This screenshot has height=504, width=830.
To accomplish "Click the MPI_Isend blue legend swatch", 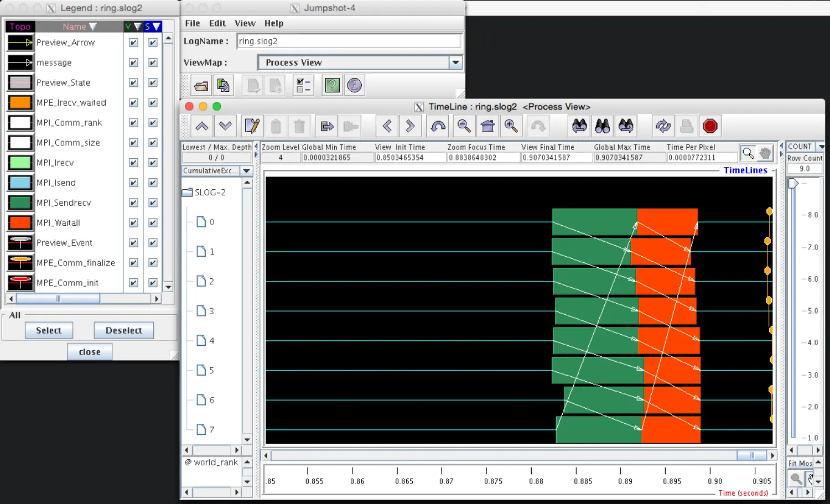I will point(20,183).
